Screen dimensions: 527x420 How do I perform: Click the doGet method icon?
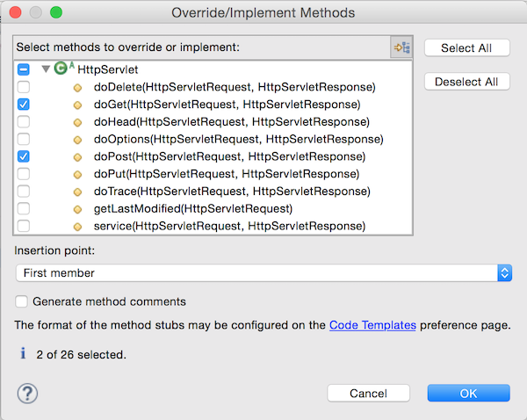(77, 105)
